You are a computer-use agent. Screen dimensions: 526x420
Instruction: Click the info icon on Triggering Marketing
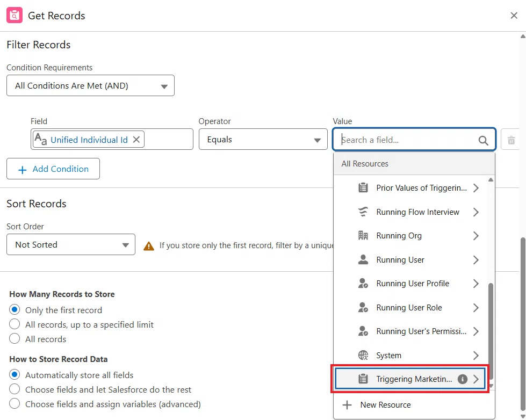462,379
